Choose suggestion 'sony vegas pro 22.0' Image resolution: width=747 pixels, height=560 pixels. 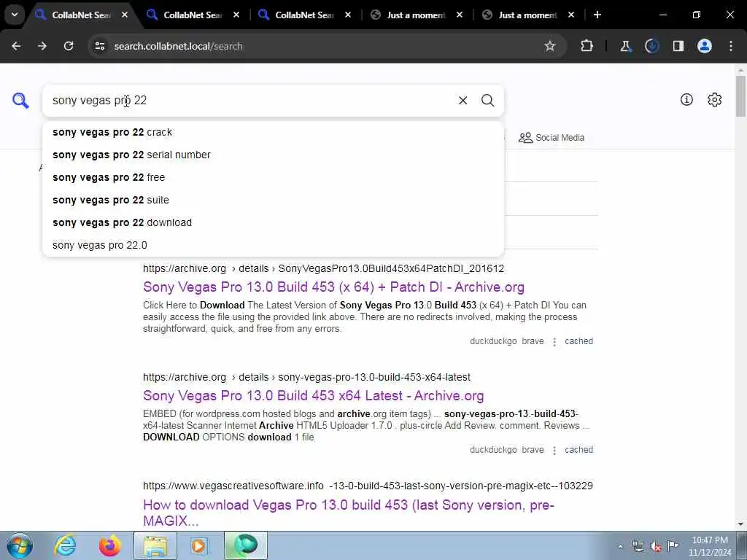[x=273, y=245]
